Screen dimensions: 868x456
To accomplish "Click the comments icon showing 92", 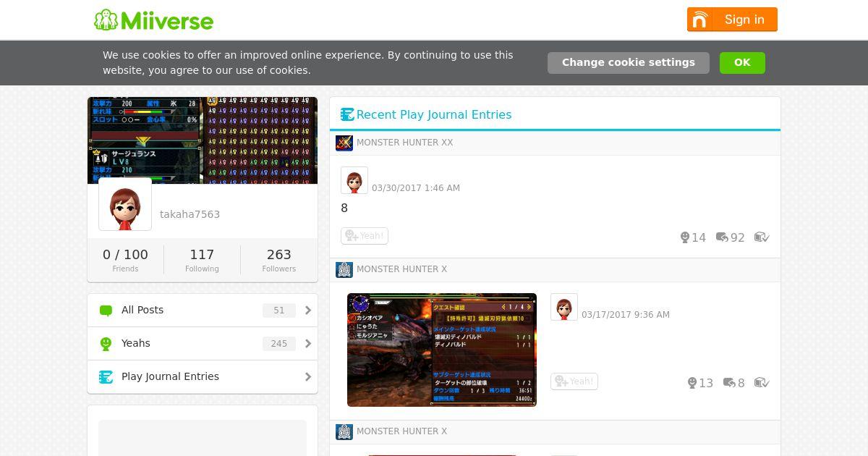I will (x=722, y=237).
